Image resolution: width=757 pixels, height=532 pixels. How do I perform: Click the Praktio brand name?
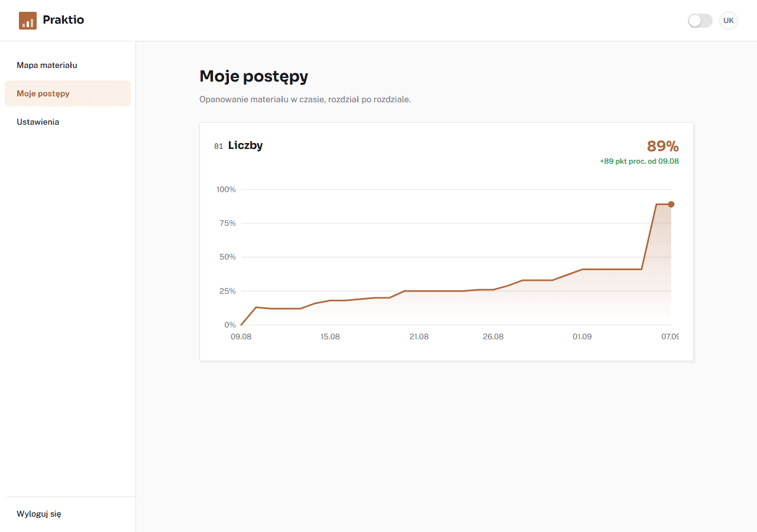pyautogui.click(x=63, y=20)
